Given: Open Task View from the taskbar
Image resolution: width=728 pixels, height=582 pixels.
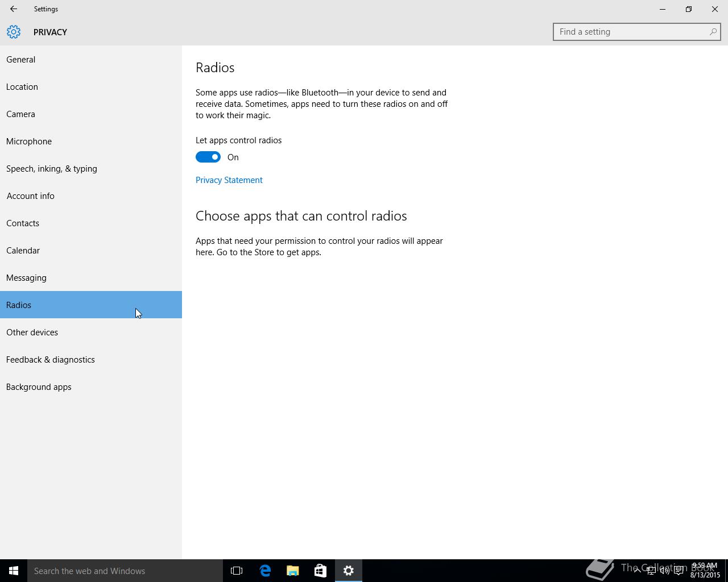Looking at the screenshot, I should 237,571.
